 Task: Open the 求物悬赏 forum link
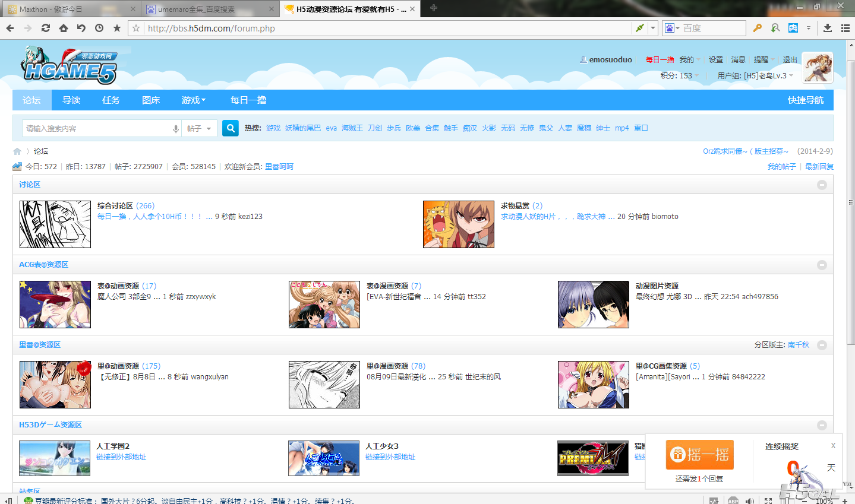coord(515,206)
